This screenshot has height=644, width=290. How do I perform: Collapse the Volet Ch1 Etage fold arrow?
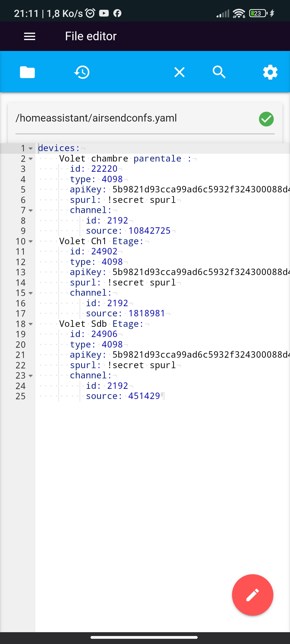31,241
